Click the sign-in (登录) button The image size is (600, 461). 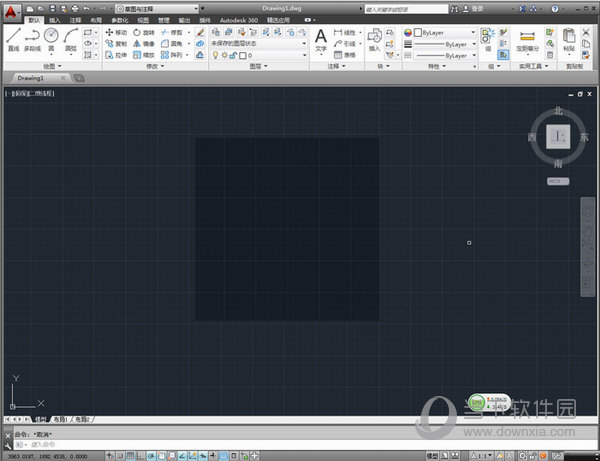click(473, 8)
